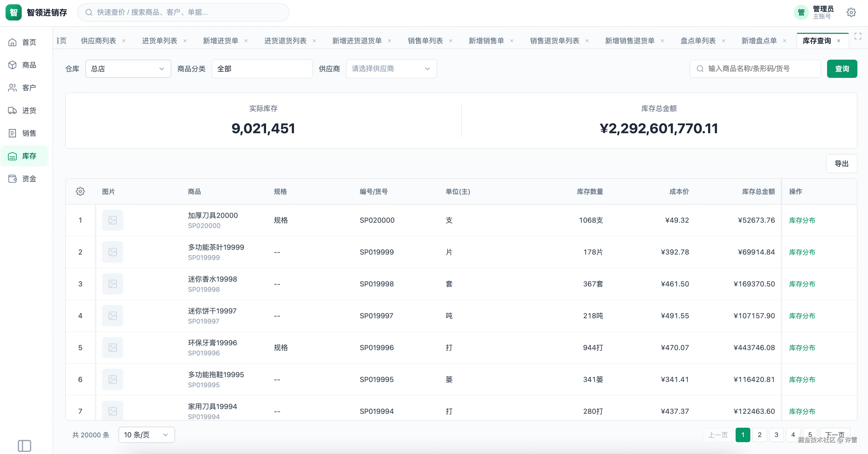Close the 供应商列表 tab

(124, 41)
